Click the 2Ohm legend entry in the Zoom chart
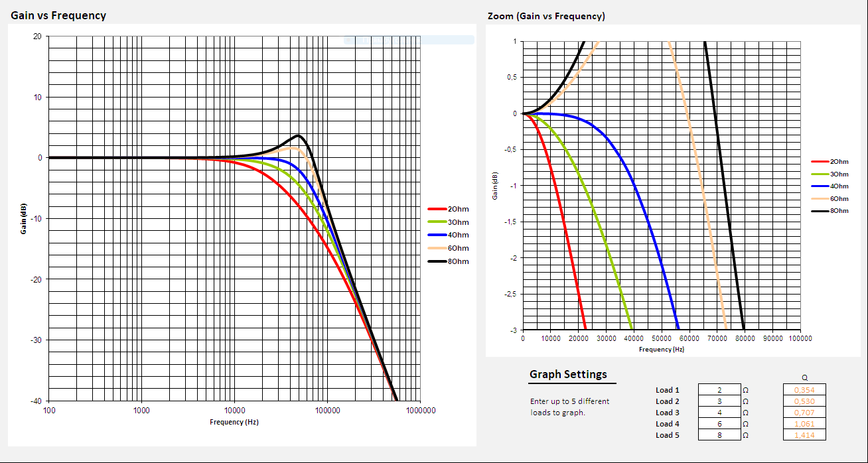 tap(830, 161)
